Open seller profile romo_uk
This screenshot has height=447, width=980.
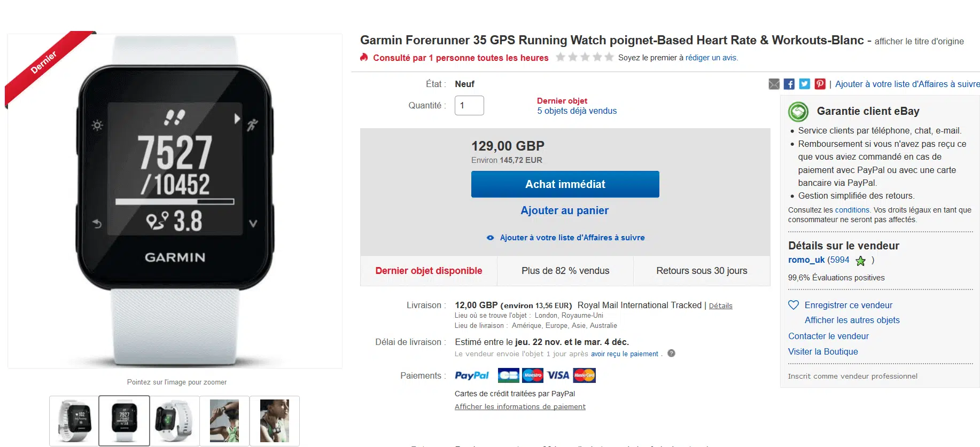806,260
